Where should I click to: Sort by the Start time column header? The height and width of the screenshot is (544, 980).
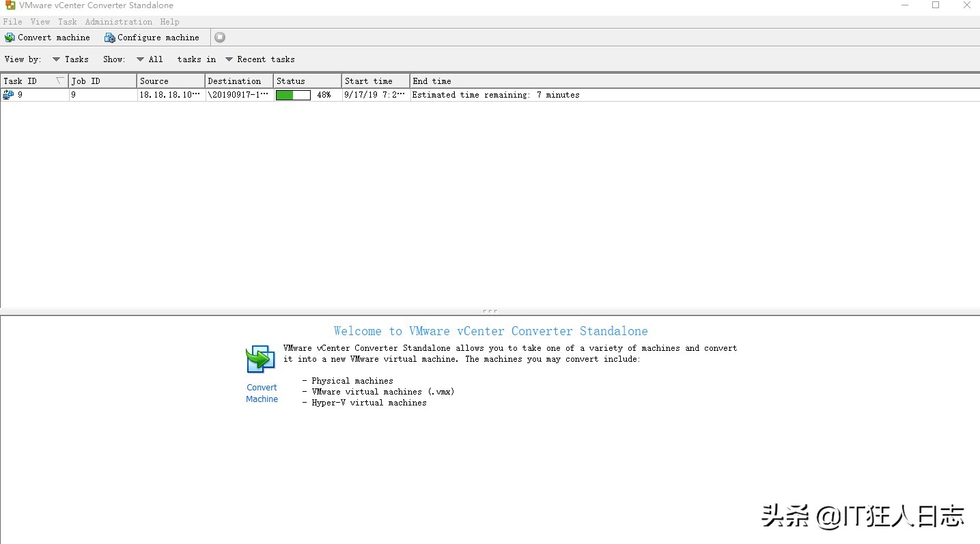tap(376, 81)
